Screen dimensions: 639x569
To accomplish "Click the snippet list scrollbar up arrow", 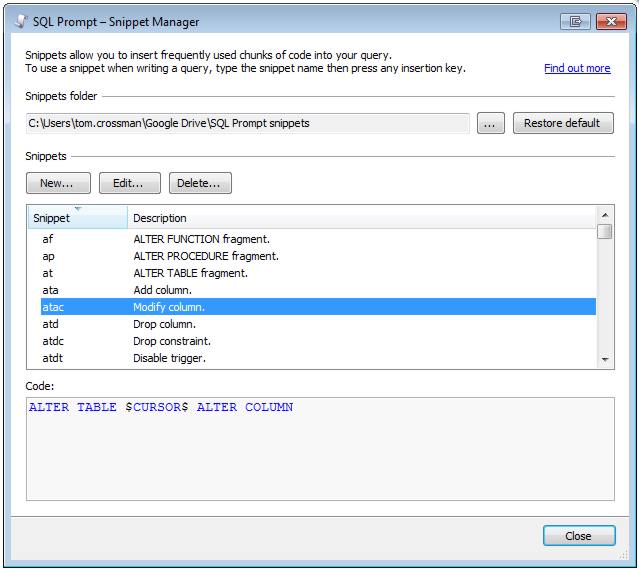I will pos(605,215).
